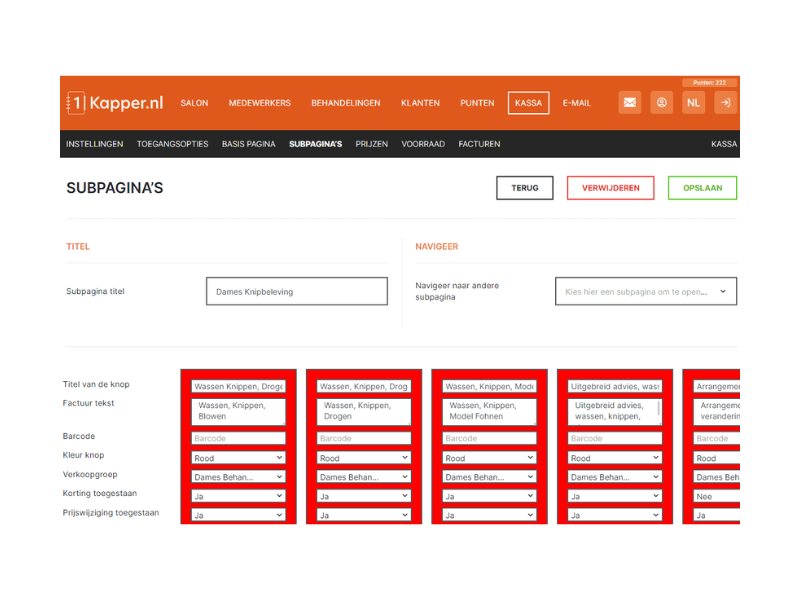
Task: Switch language via NL button
Action: tap(693, 103)
